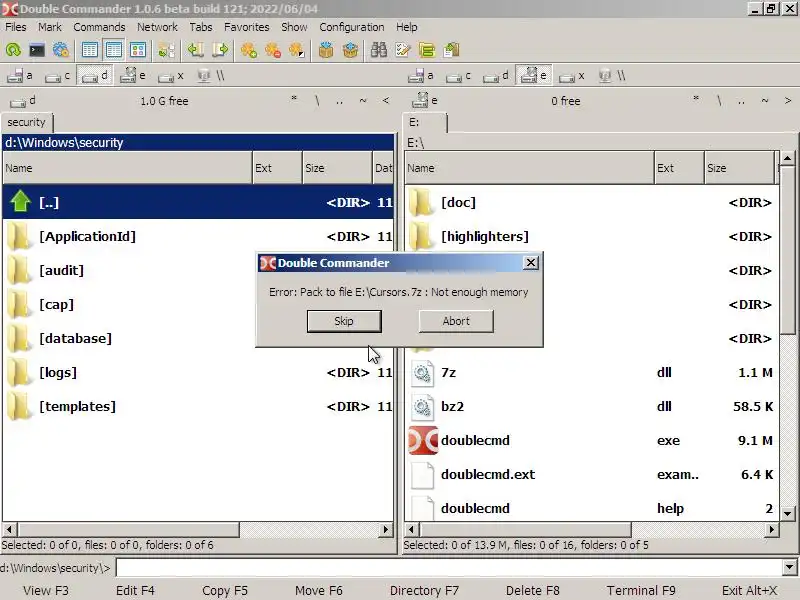This screenshot has height=600, width=800.
Task: Click the command line input field
Action: [x=449, y=567]
